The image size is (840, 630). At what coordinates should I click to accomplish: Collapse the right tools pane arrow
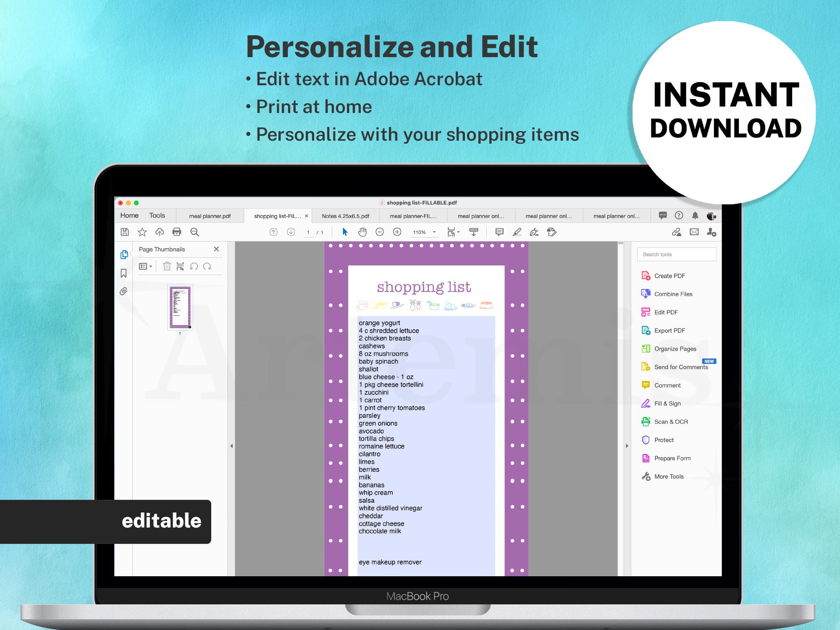(627, 446)
